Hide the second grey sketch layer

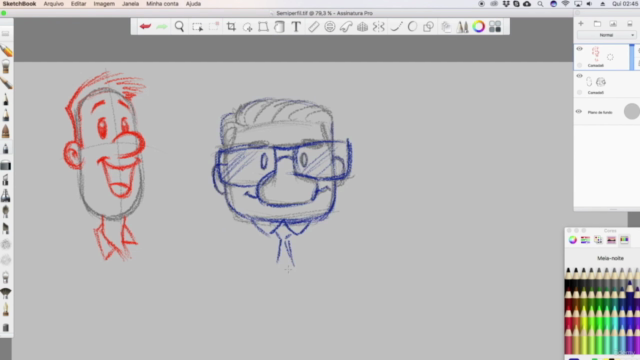[579, 76]
